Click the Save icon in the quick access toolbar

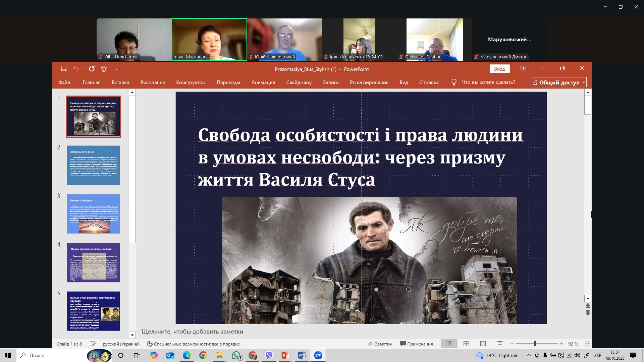(64, 69)
